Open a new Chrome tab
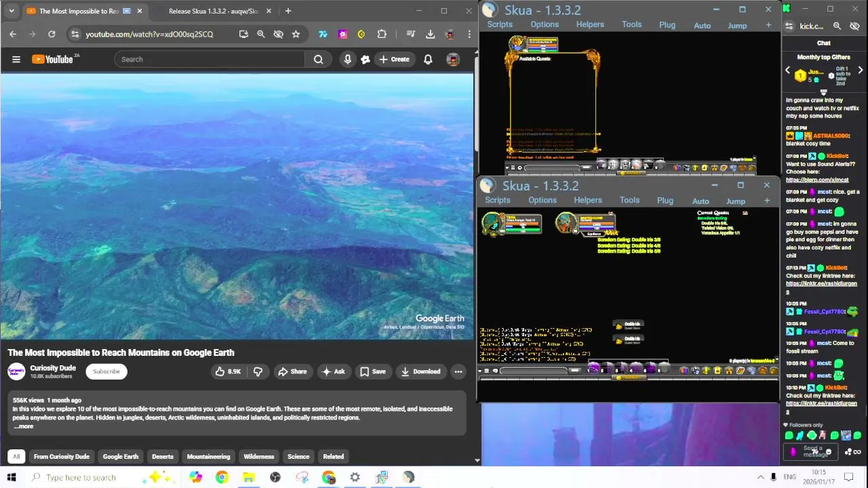Viewport: 868px width, 488px height. [x=288, y=11]
